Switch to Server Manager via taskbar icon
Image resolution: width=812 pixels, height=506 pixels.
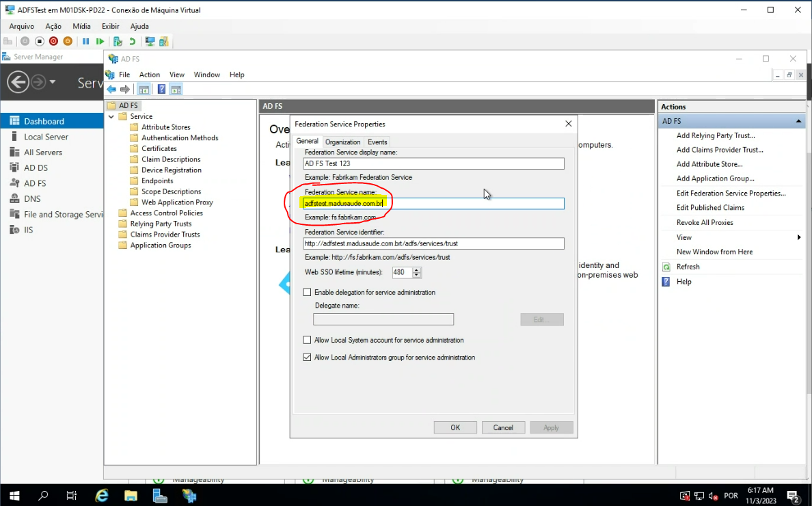pyautogui.click(x=160, y=496)
